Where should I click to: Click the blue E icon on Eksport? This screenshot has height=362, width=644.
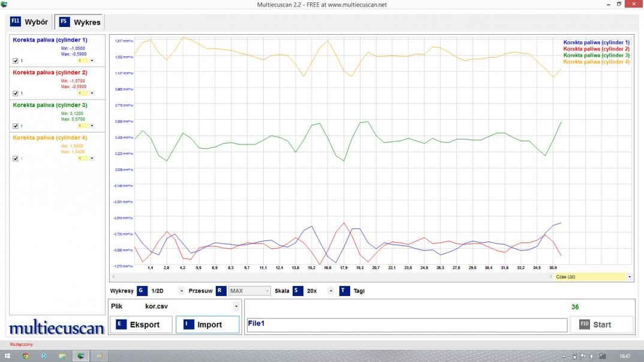tap(121, 324)
